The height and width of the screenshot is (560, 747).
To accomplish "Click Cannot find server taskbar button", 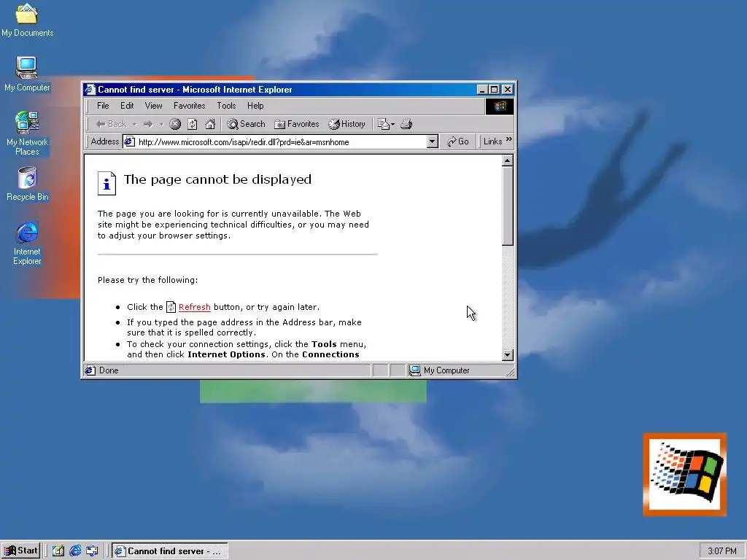I will coord(169,551).
